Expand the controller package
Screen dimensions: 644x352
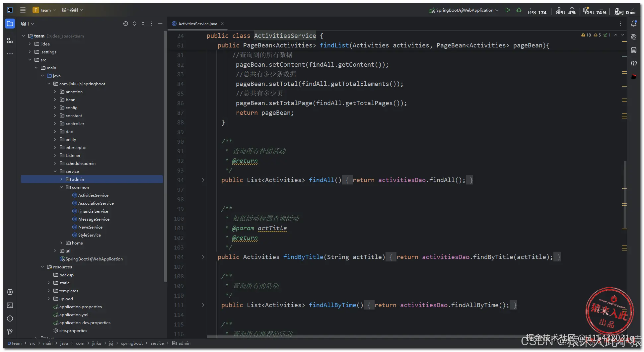click(55, 123)
